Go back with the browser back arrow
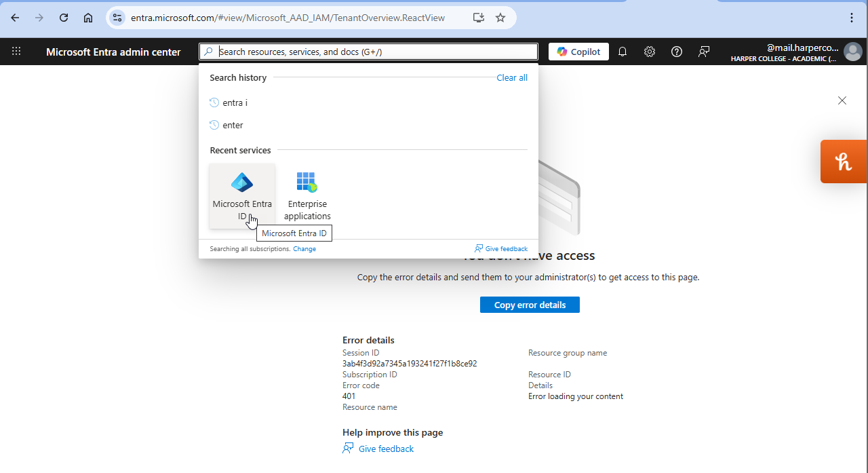The image size is (868, 473). tap(15, 18)
